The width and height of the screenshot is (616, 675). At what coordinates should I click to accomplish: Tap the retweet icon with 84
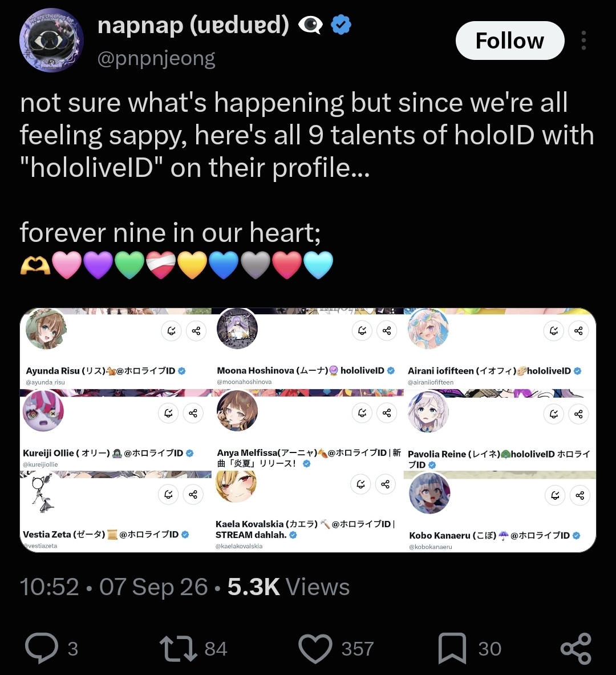pyautogui.click(x=178, y=649)
